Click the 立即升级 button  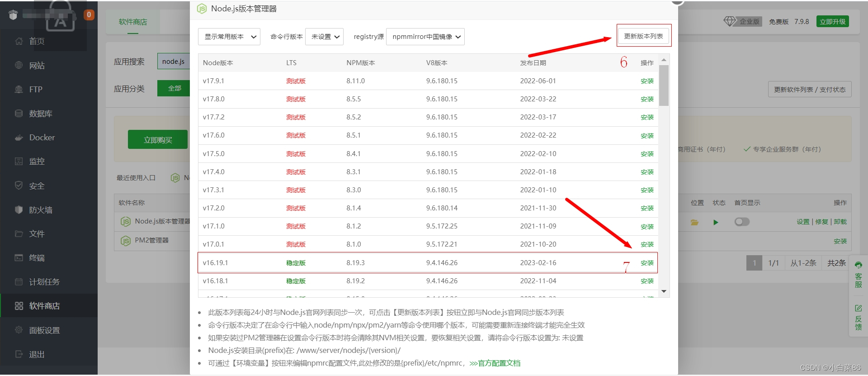point(832,21)
